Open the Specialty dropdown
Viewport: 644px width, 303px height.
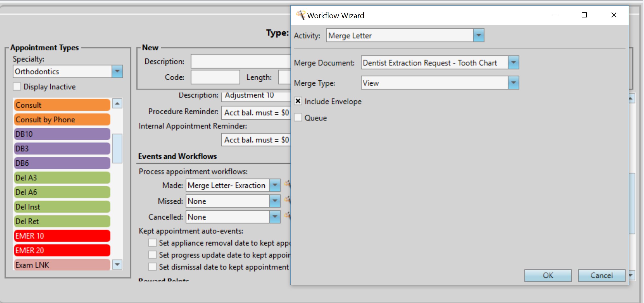(117, 72)
